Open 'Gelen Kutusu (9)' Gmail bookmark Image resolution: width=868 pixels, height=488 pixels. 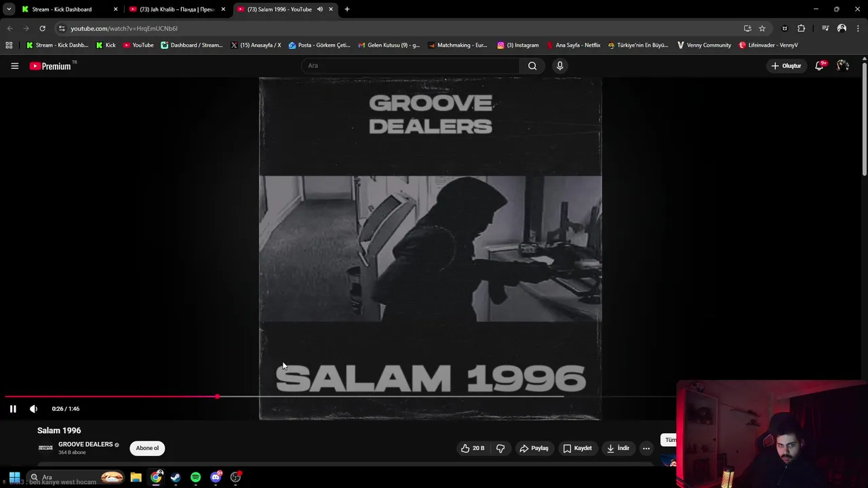point(389,45)
